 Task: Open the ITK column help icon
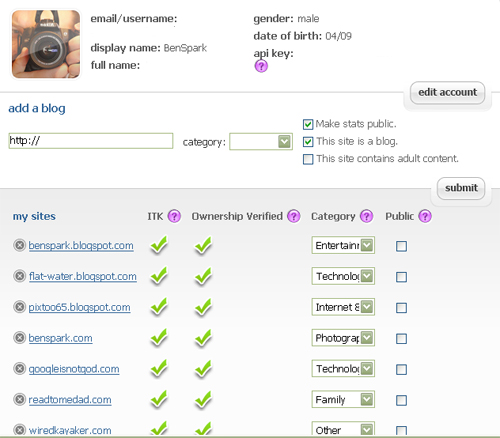pyautogui.click(x=174, y=216)
